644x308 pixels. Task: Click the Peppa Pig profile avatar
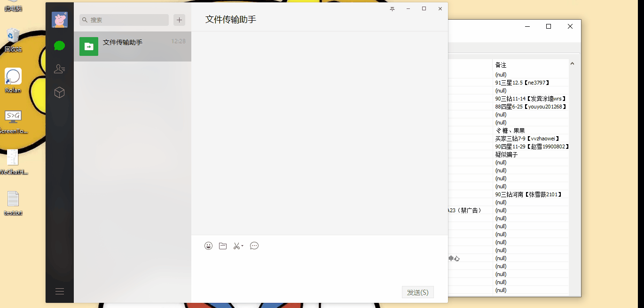tap(60, 20)
